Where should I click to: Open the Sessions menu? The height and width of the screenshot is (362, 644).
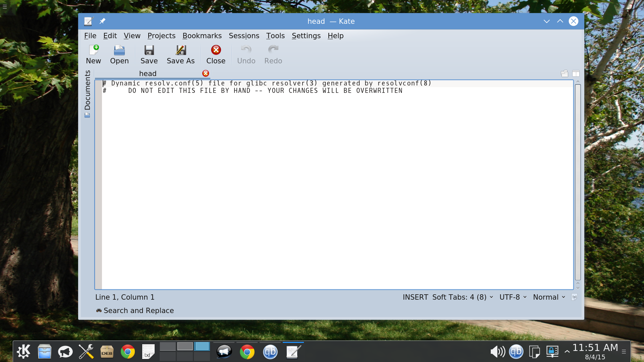244,36
